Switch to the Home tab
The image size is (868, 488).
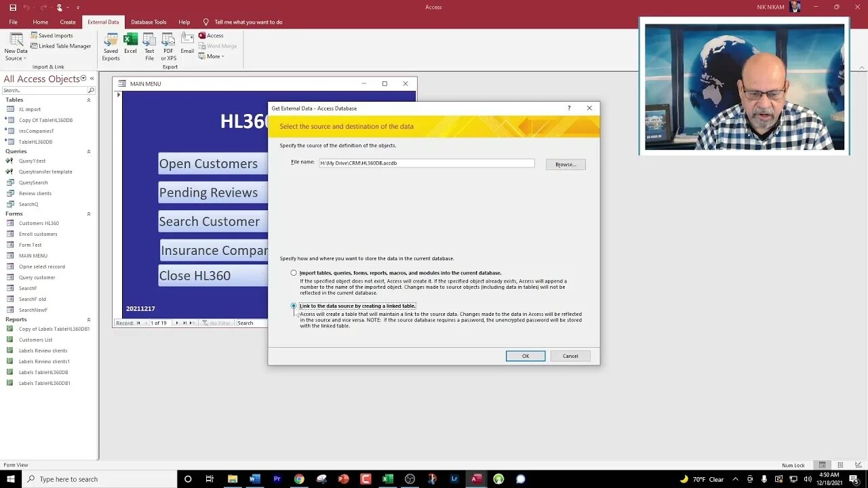[x=41, y=22]
